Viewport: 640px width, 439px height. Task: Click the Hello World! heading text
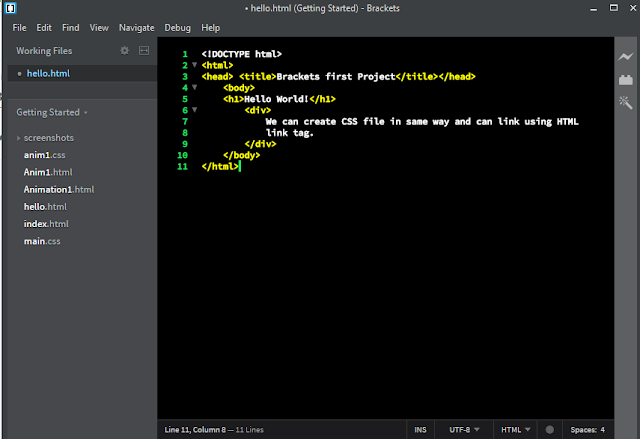click(x=276, y=99)
